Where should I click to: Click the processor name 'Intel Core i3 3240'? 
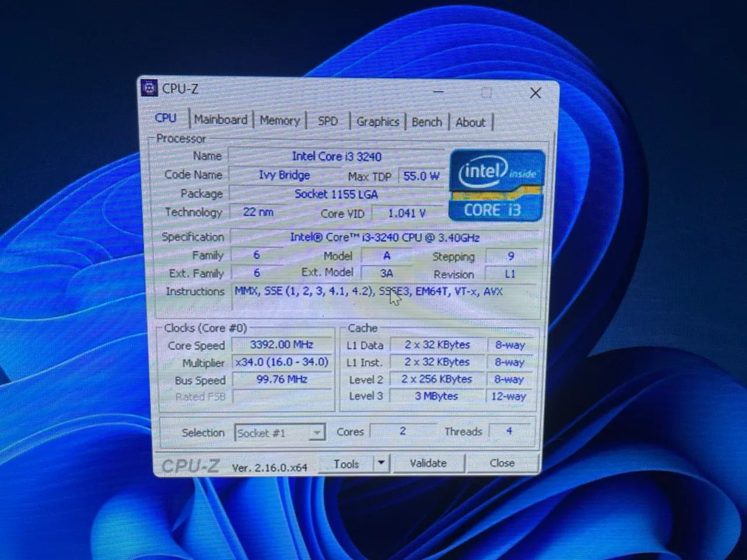pyautogui.click(x=337, y=156)
